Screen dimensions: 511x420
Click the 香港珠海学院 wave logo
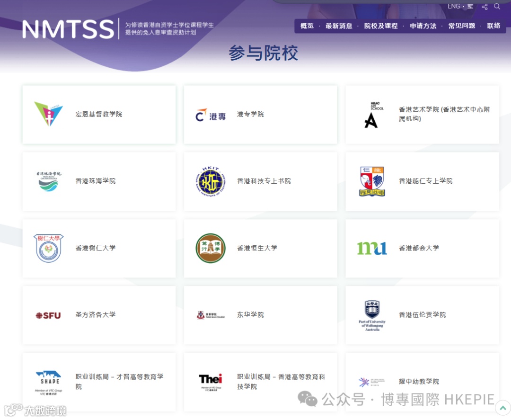[x=49, y=181]
